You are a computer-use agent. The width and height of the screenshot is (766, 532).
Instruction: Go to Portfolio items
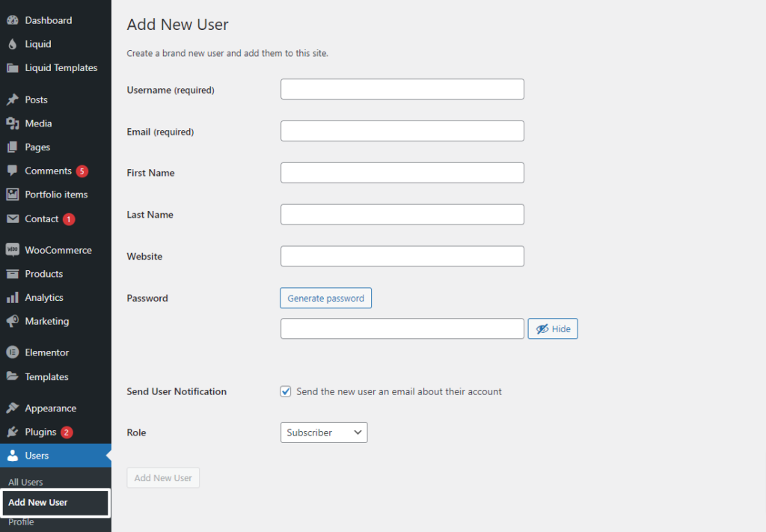point(55,195)
